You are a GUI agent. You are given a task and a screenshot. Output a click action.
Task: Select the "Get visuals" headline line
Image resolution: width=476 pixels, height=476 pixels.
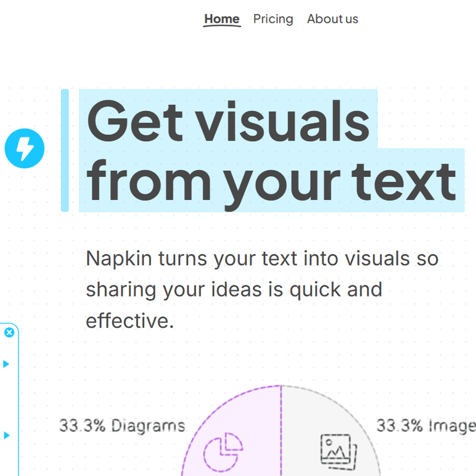[228, 120]
